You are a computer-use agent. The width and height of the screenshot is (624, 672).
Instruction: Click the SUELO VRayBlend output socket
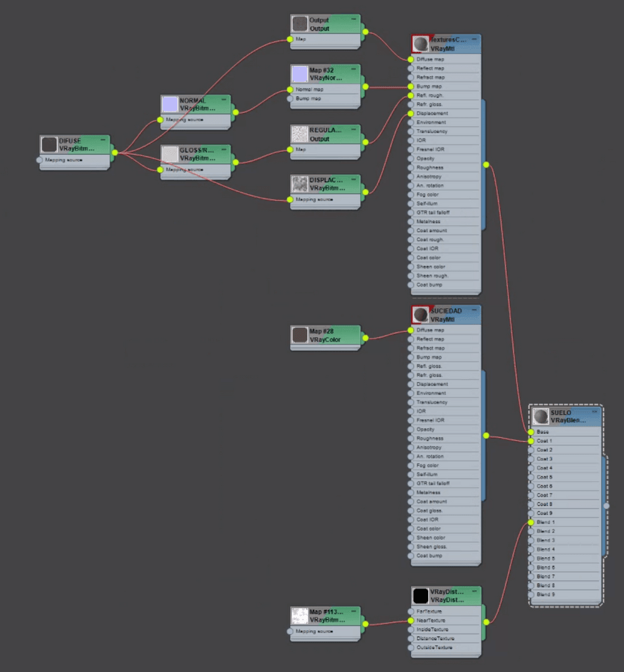click(607, 505)
